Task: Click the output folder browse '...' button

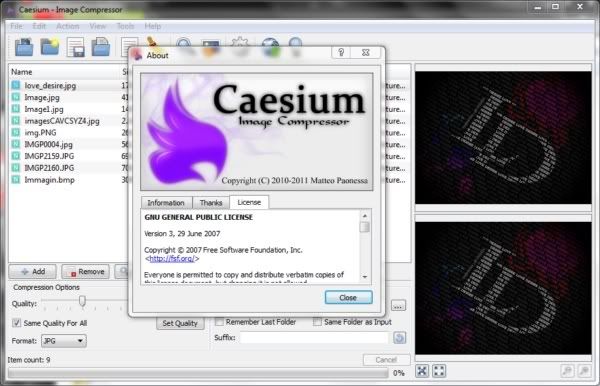Action: tap(398, 306)
